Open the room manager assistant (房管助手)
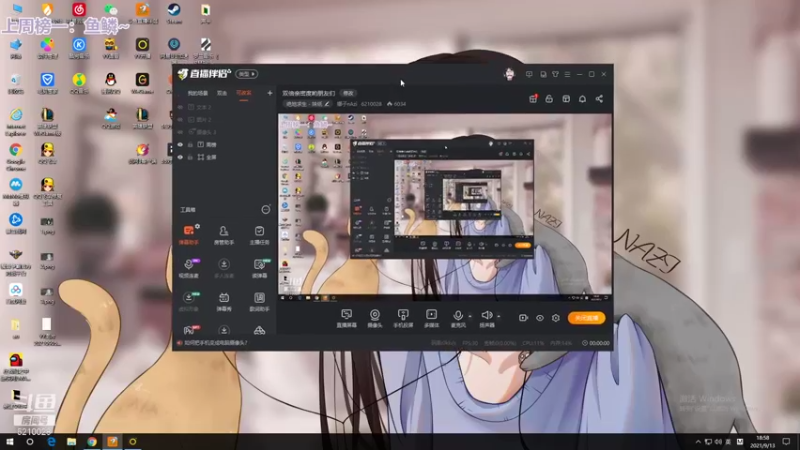800x450 pixels. [223, 235]
